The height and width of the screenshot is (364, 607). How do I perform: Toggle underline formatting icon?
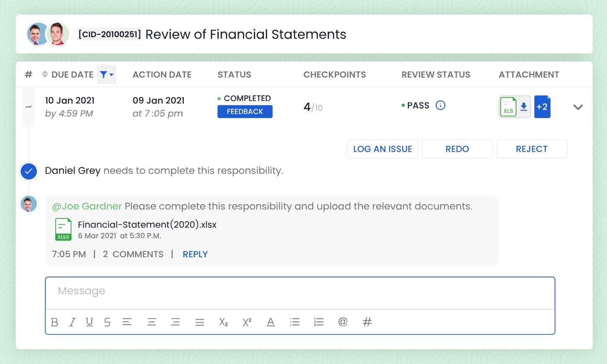89,322
